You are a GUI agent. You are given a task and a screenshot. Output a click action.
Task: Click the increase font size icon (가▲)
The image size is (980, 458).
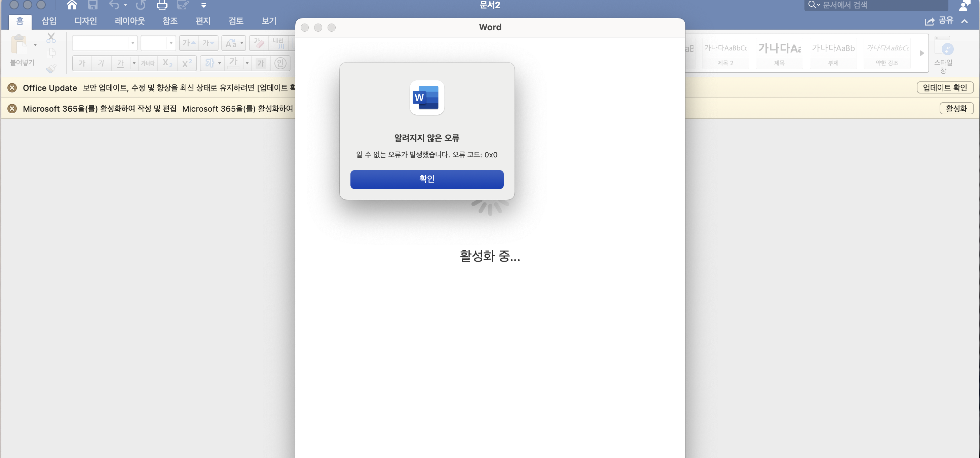point(189,43)
